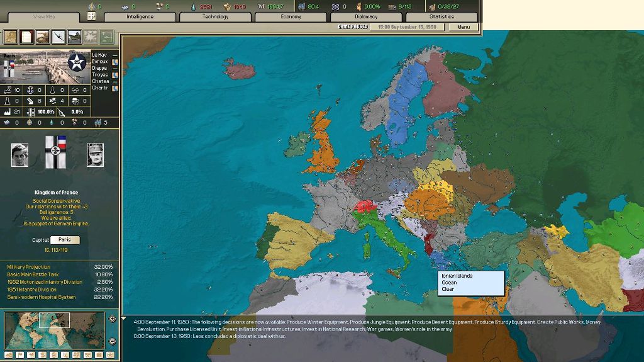Click 1951 Infantry Division research entry
Image resolution: width=644 pixels, height=362 pixels.
(x=60, y=289)
